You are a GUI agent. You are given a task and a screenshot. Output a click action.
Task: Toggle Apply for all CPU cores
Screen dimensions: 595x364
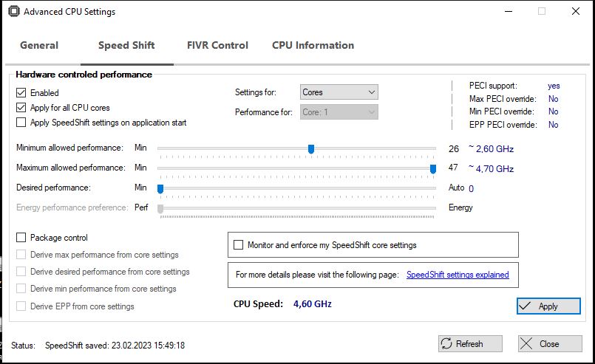click(21, 108)
